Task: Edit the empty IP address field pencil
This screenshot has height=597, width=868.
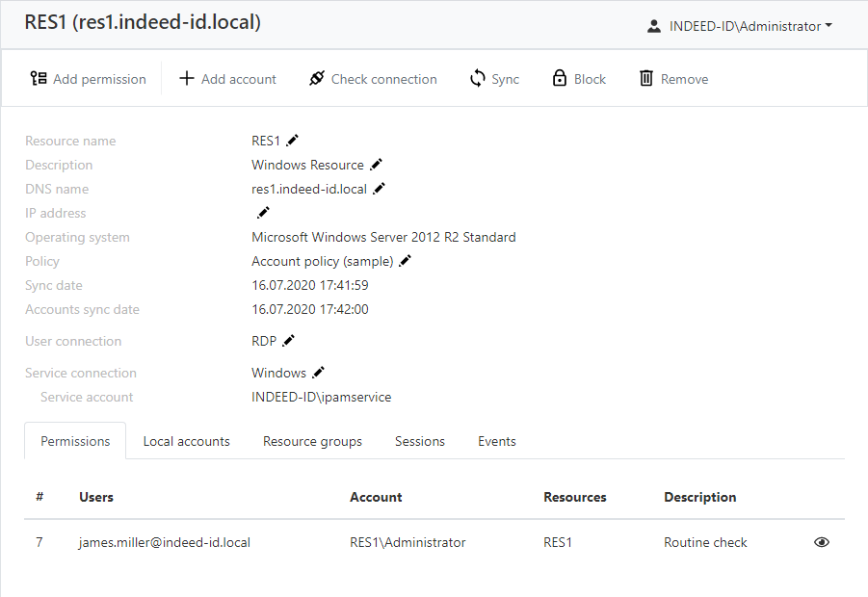Action: pyautogui.click(x=264, y=213)
